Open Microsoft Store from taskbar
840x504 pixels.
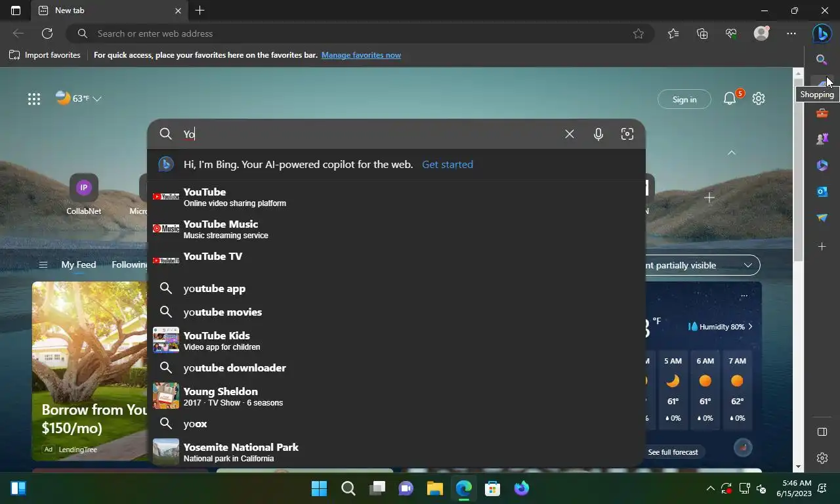pyautogui.click(x=492, y=488)
